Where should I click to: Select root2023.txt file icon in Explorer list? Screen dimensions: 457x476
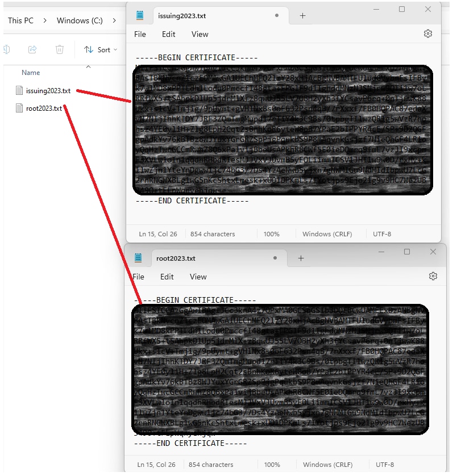19,108
